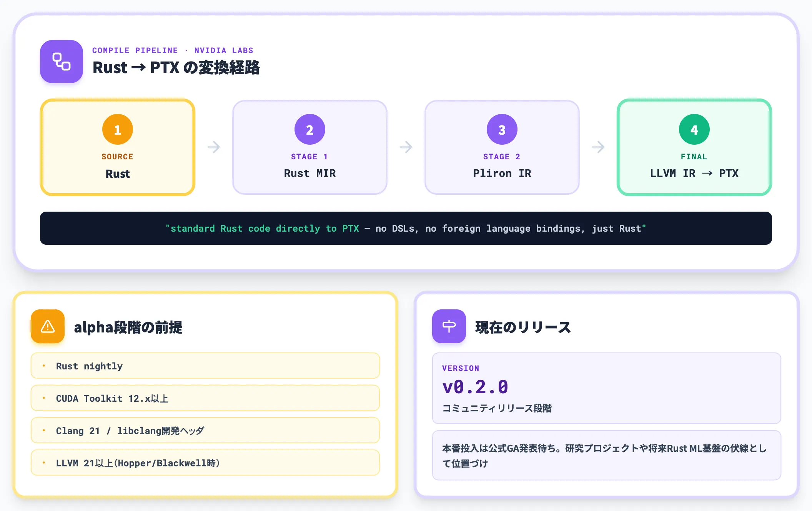Click the 'alpha段階の前提' heading
812x511 pixels.
point(128,327)
